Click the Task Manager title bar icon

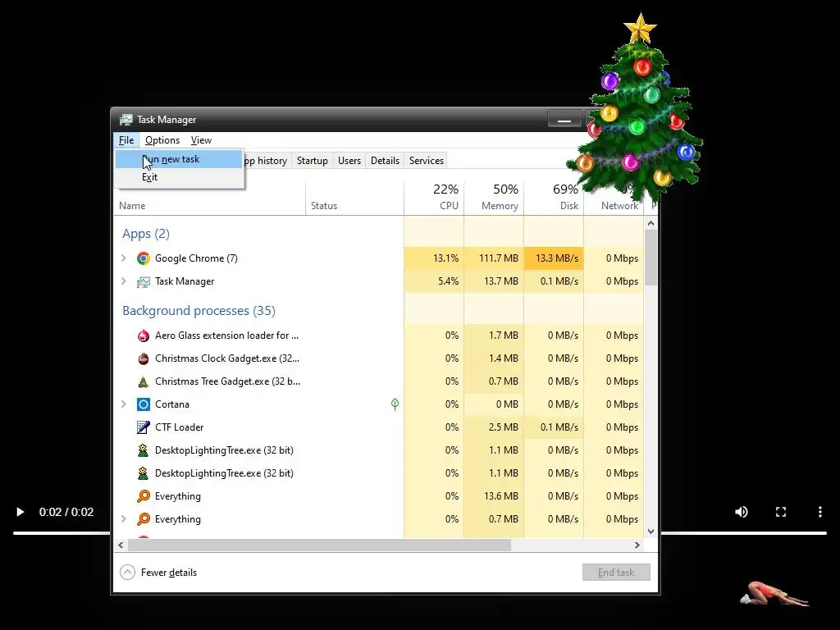(126, 120)
